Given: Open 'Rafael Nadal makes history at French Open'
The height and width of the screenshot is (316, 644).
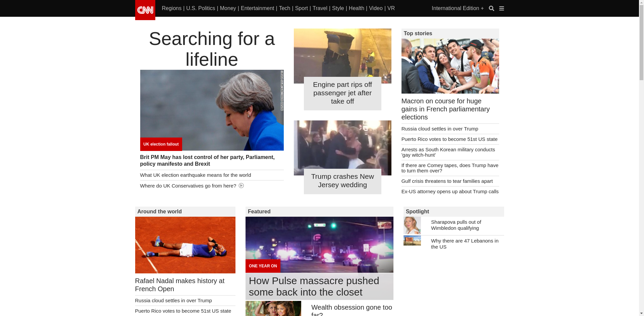Looking at the screenshot, I should point(180,285).
